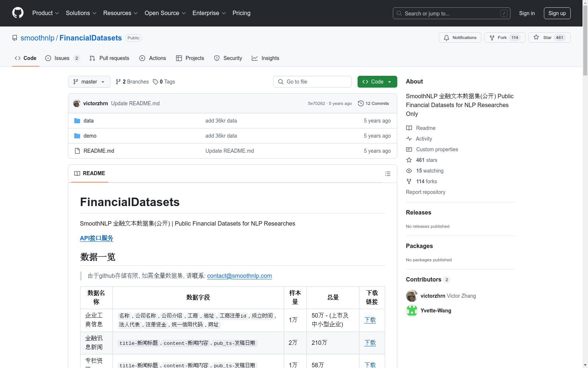Click the 15 watching text link
Screen dimensions: 588x368
(430, 171)
